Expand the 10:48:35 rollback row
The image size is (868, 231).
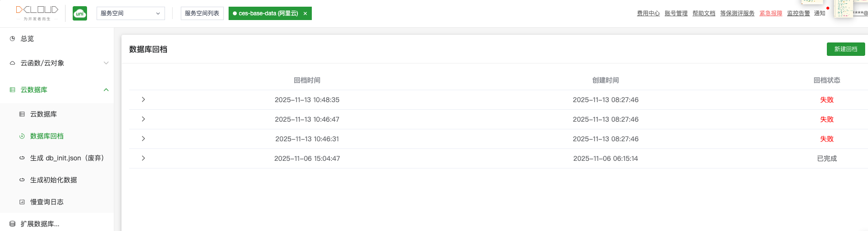point(143,100)
